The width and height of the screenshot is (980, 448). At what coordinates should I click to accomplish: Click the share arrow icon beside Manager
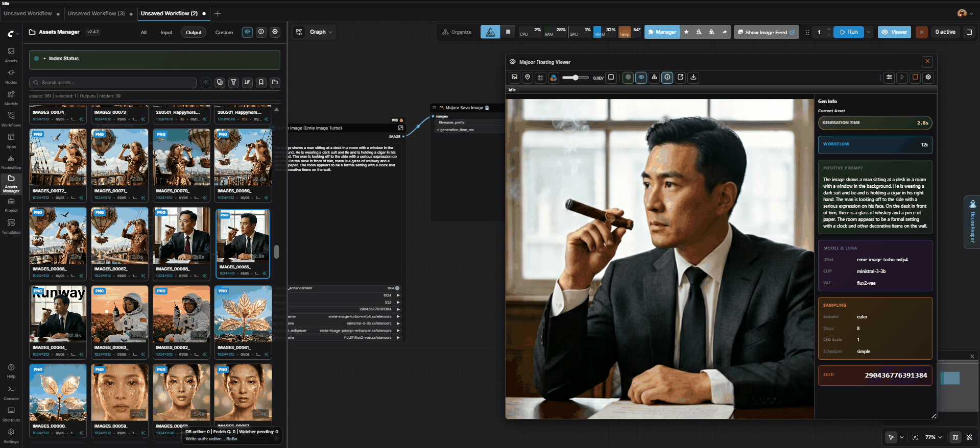[724, 32]
